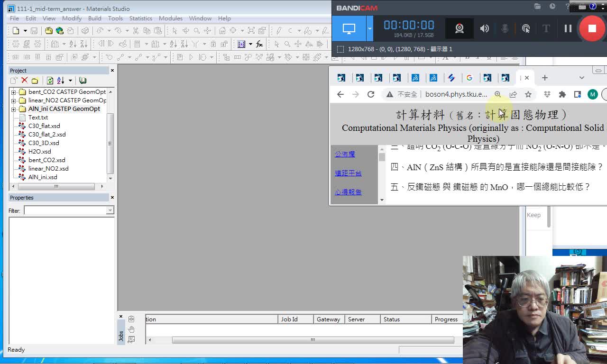Image resolution: width=607 pixels, height=364 pixels.
Task: Click the new item icon in Project
Action: [x=14, y=81]
